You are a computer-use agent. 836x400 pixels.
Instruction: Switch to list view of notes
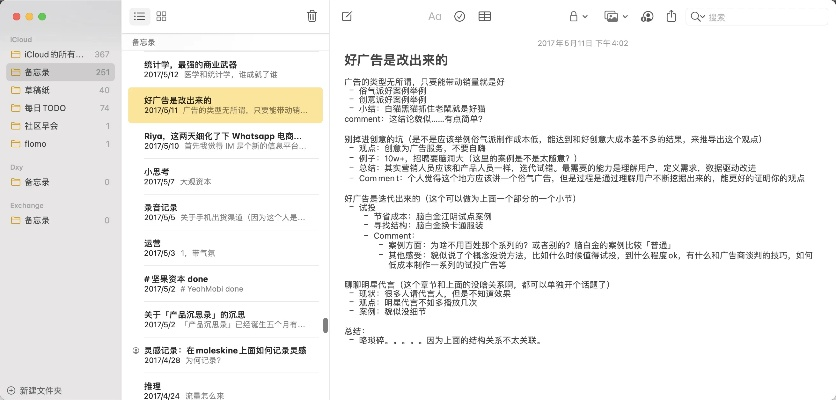point(139,16)
